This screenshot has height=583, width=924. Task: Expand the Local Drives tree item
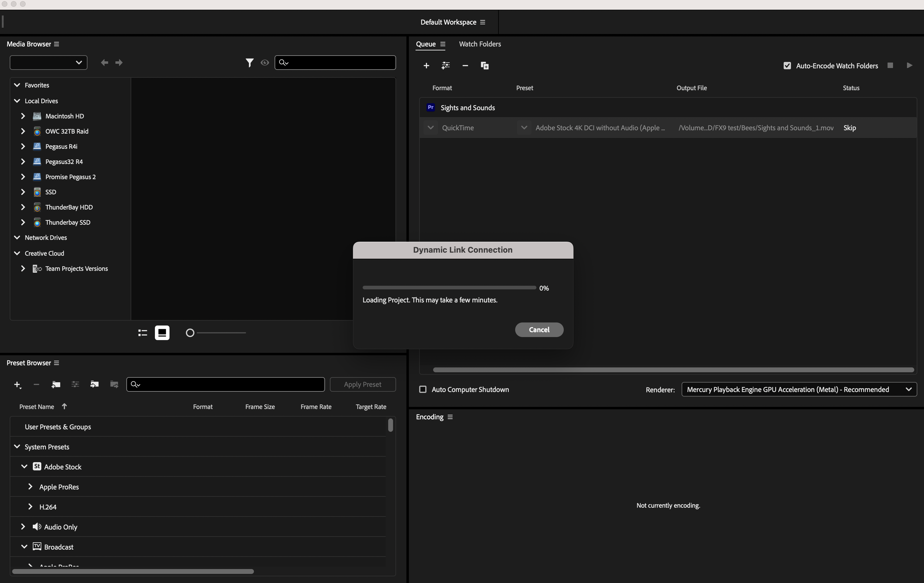tap(17, 100)
